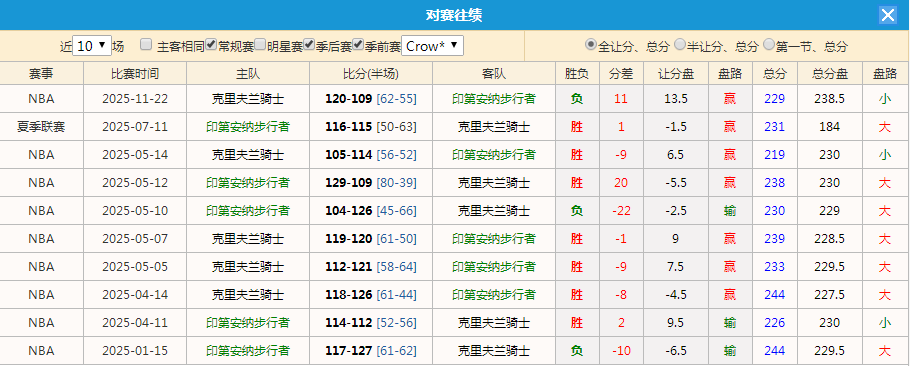Click the 主队 column header
The height and width of the screenshot is (366, 910).
(248, 74)
